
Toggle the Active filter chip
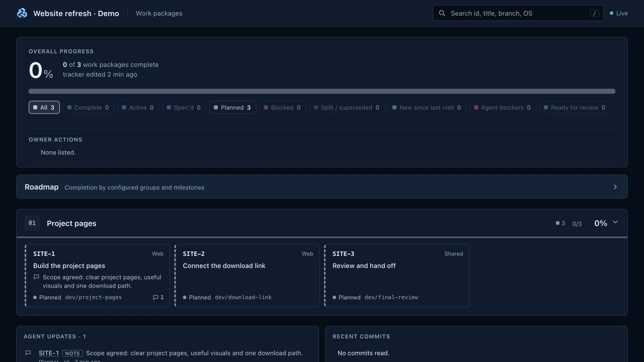[x=138, y=108]
